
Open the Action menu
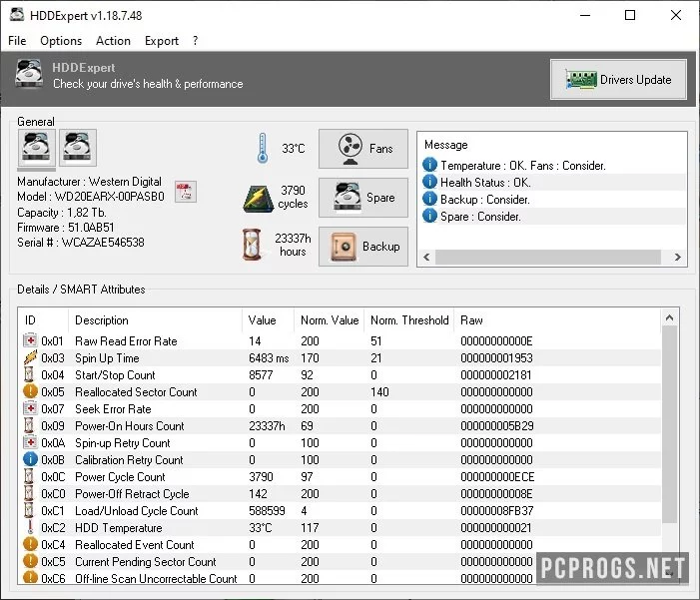point(113,41)
